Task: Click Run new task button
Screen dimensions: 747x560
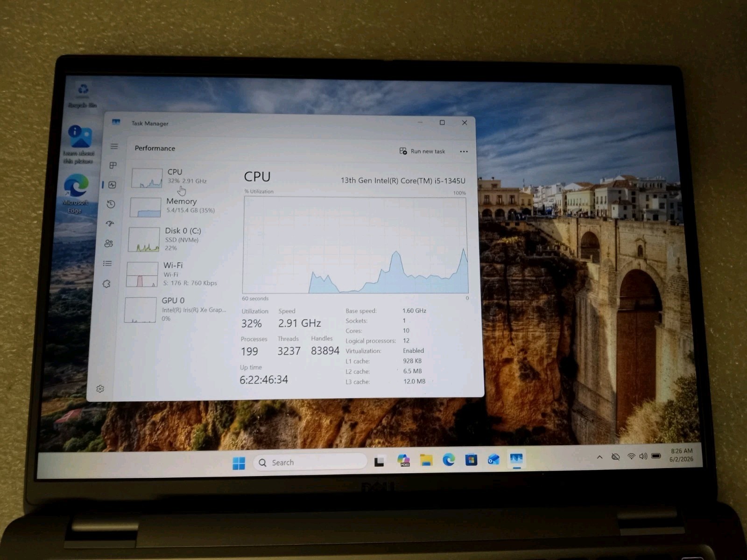Action: pos(423,151)
